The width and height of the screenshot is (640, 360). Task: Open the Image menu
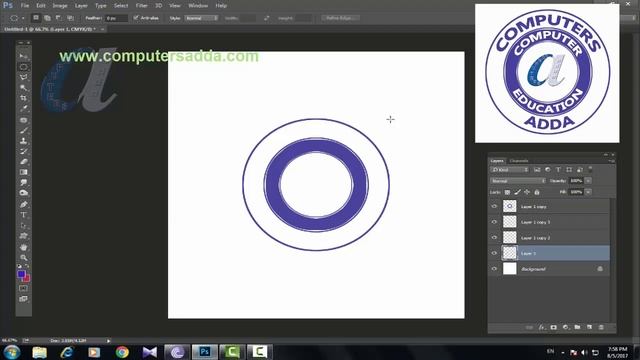click(x=60, y=6)
